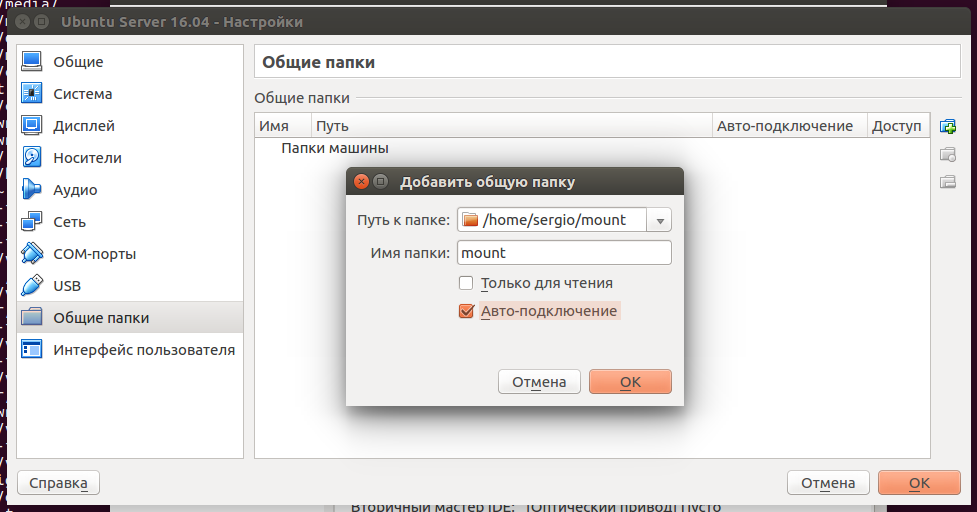Open the USB settings entry
The width and height of the screenshot is (977, 512).
[x=130, y=285]
